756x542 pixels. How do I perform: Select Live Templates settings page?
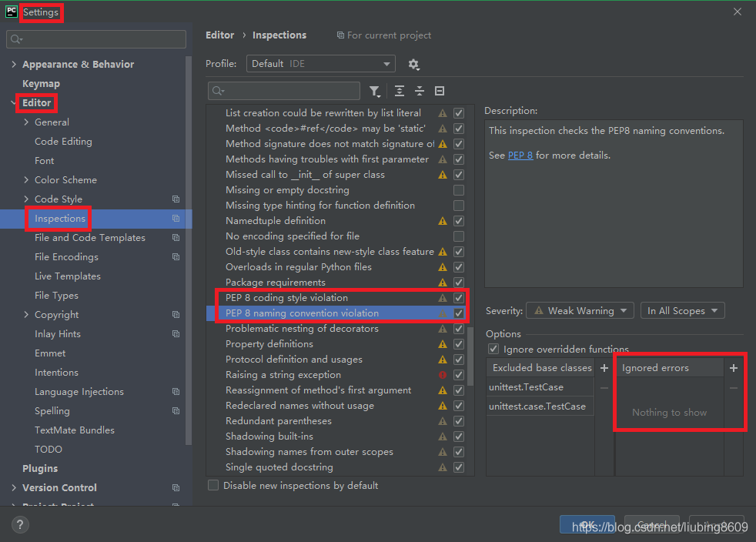[68, 276]
